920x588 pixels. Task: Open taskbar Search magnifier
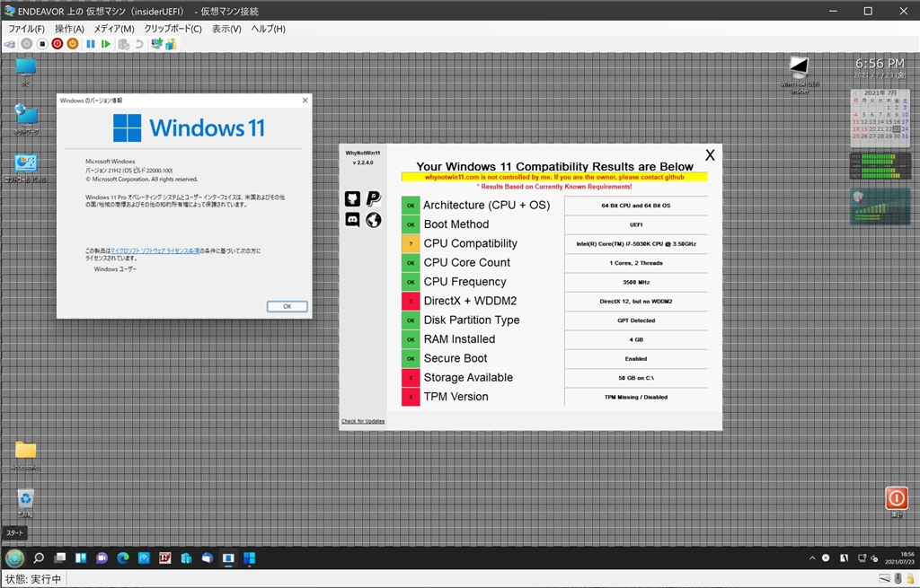click(39, 558)
